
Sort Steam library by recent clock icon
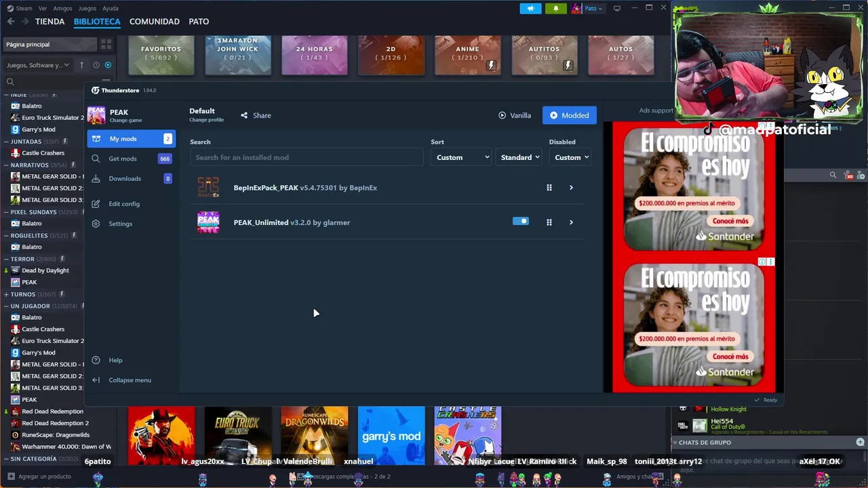(x=96, y=65)
